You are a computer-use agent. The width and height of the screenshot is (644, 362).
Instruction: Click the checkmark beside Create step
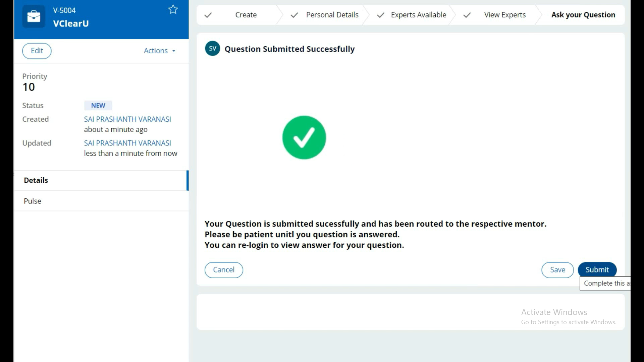coord(208,15)
